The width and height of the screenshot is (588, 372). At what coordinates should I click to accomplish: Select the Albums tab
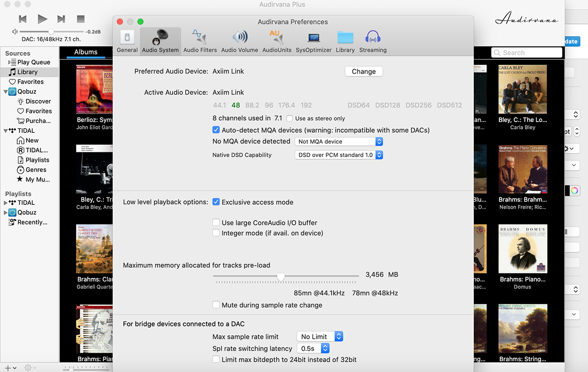tap(86, 52)
